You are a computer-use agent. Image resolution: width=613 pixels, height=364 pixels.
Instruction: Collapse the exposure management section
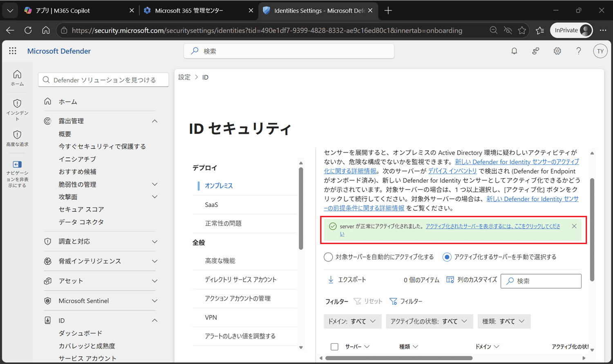pos(154,121)
